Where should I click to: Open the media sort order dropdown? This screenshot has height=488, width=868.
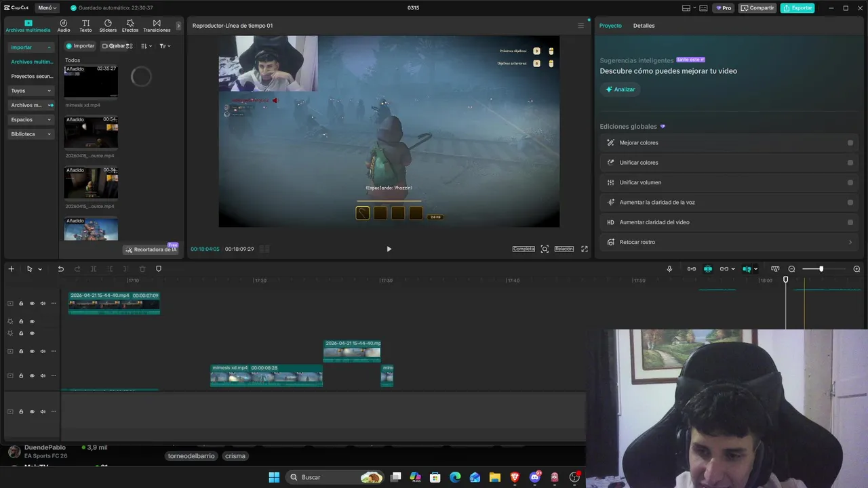pos(146,46)
